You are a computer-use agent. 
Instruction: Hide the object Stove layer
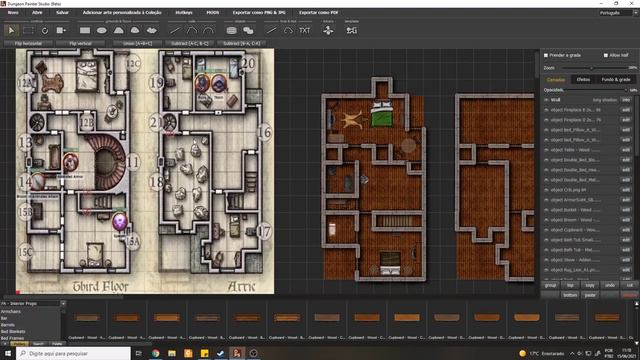547,260
